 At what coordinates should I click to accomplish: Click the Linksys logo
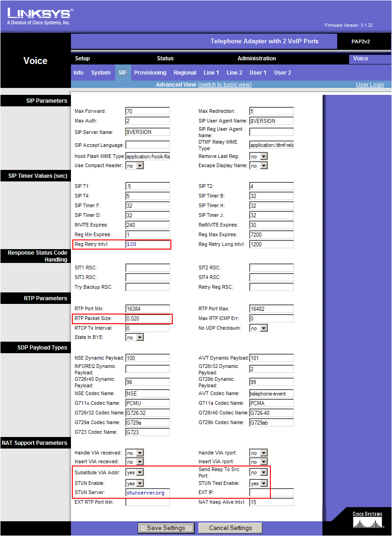tap(40, 16)
